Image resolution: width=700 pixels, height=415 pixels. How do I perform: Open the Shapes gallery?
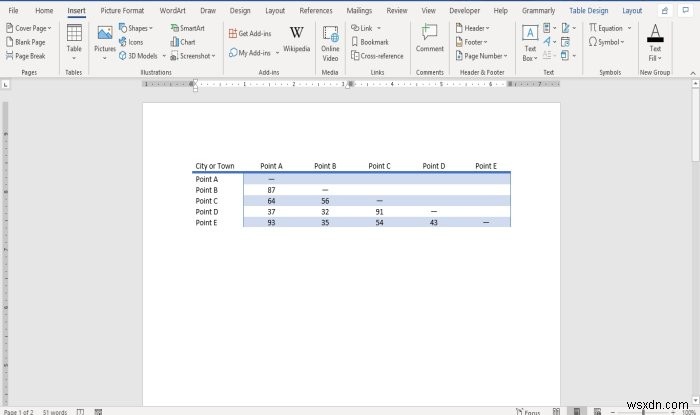pyautogui.click(x=136, y=28)
